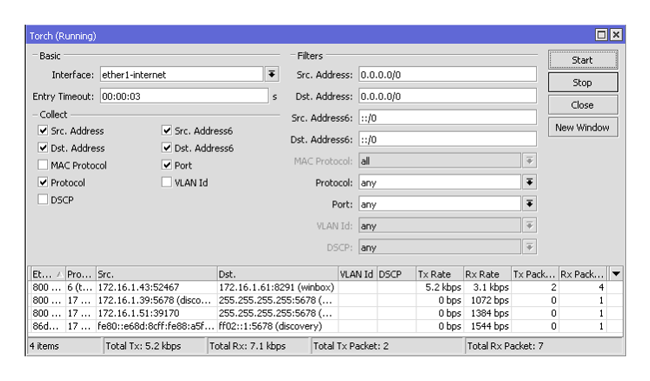Select the row with source fe80::e68d:8cff:fe88:a5f

[x=325, y=326]
